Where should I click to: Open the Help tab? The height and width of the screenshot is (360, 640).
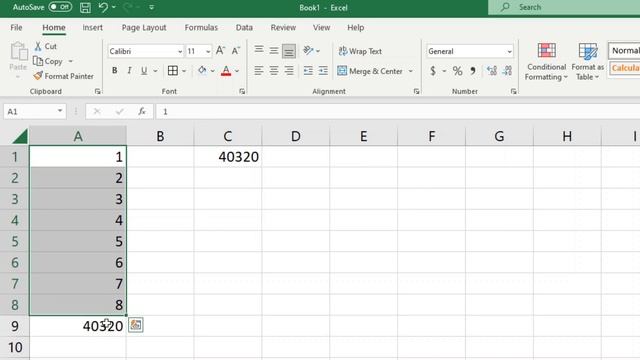pos(356,27)
